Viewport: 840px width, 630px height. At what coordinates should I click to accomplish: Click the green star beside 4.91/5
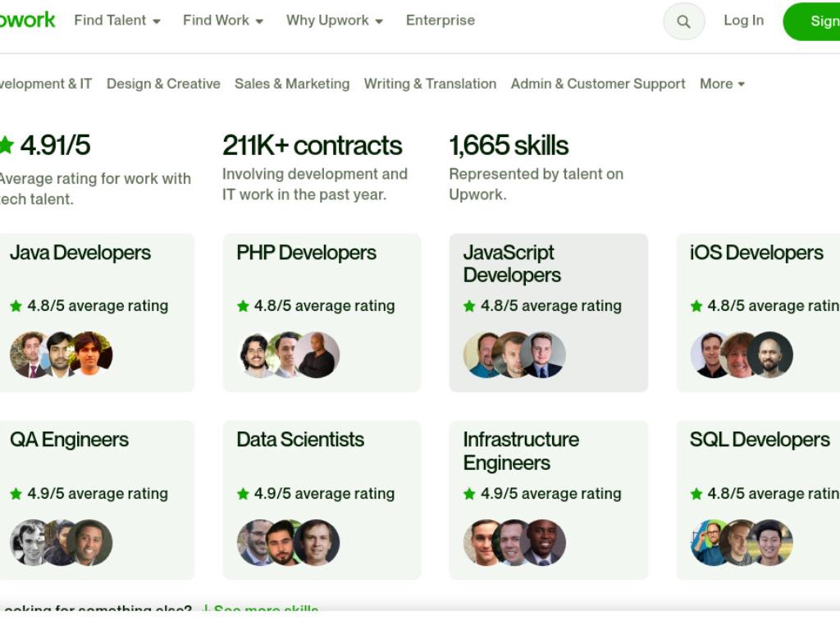coord(6,145)
